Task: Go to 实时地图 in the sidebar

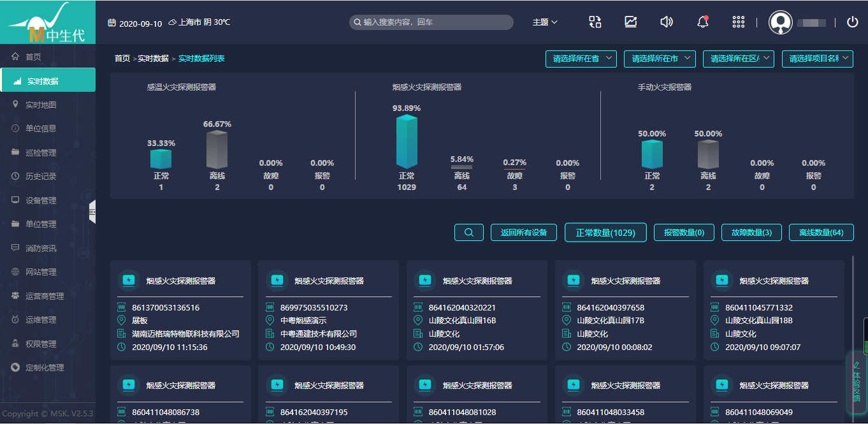Action: point(41,105)
